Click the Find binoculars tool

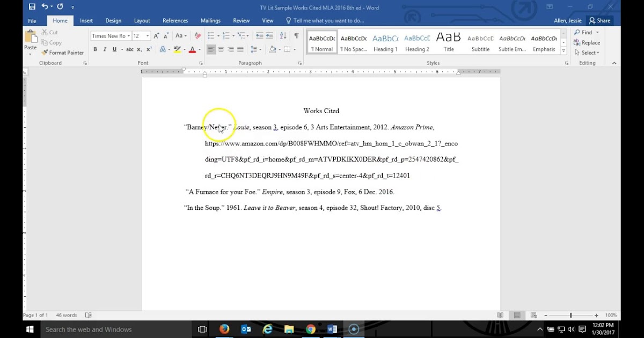coord(583,32)
